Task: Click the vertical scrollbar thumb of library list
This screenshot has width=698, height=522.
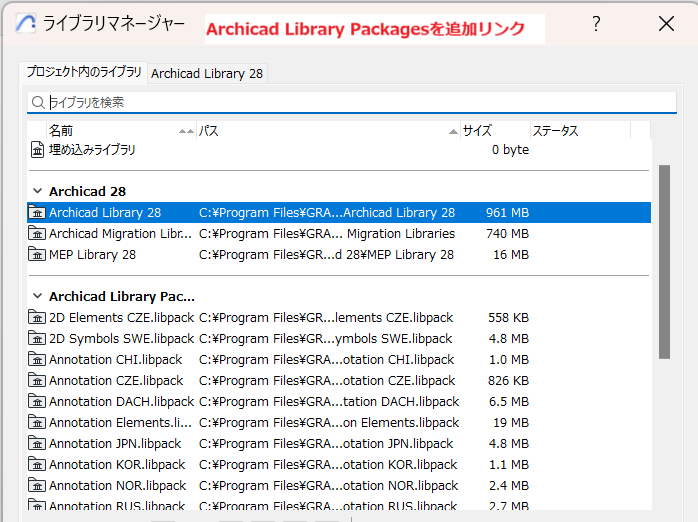Action: [x=664, y=262]
